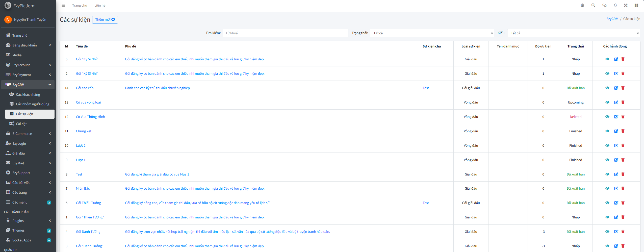
Task: View details of Miền Bắc event
Action: pyautogui.click(x=607, y=188)
